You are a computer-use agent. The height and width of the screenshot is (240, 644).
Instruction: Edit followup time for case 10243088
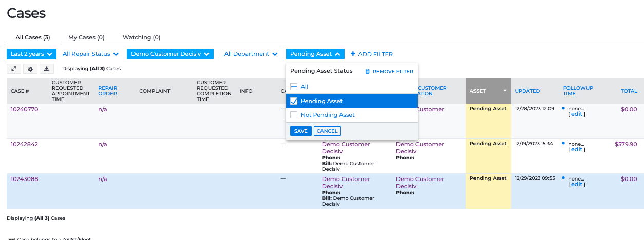click(577, 184)
